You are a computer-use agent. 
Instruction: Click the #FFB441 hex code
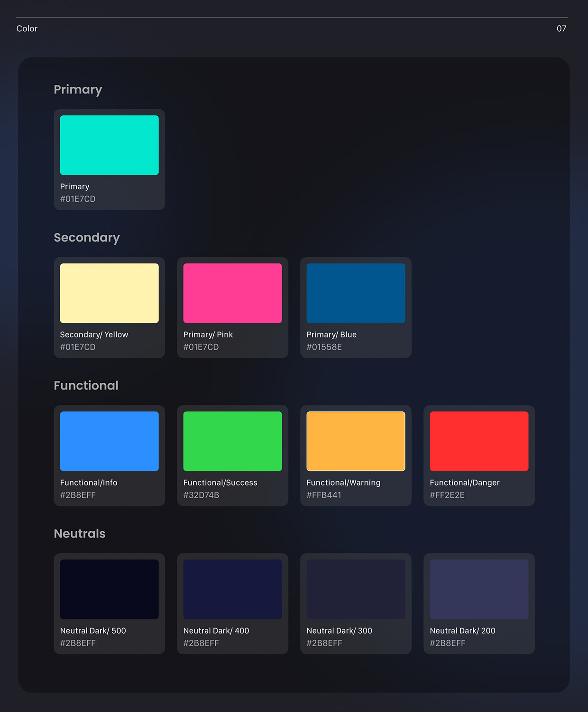pyautogui.click(x=324, y=495)
